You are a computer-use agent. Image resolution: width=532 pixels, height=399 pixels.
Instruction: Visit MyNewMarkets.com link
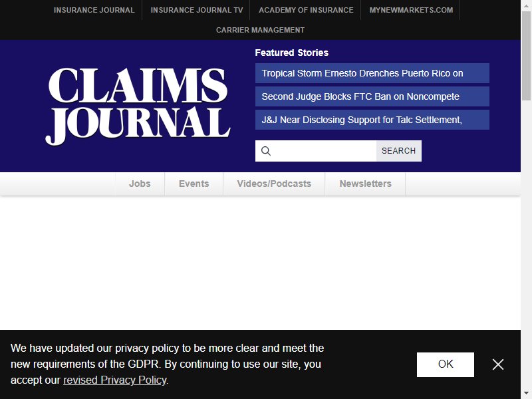411,10
